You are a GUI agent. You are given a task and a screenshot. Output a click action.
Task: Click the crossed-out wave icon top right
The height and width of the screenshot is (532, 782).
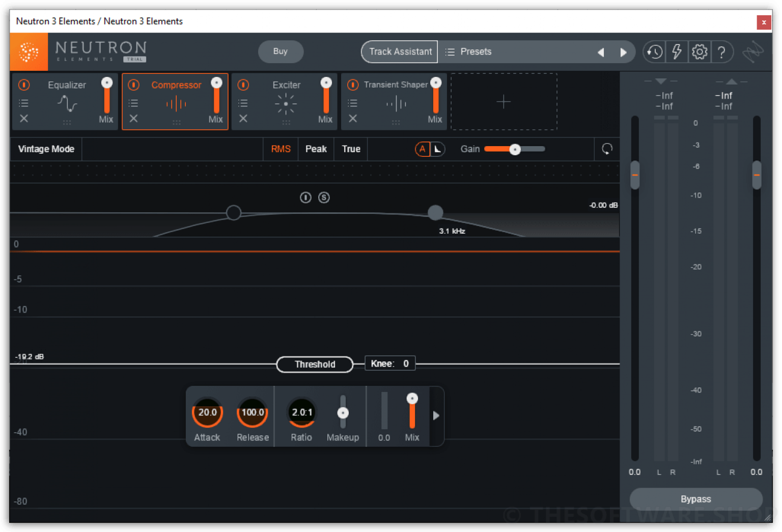(x=752, y=51)
